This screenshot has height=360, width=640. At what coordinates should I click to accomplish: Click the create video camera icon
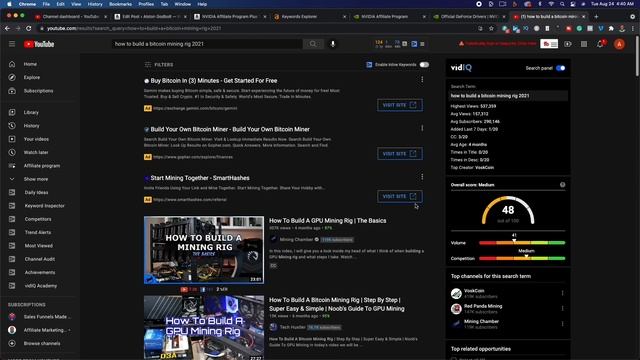coord(568,44)
